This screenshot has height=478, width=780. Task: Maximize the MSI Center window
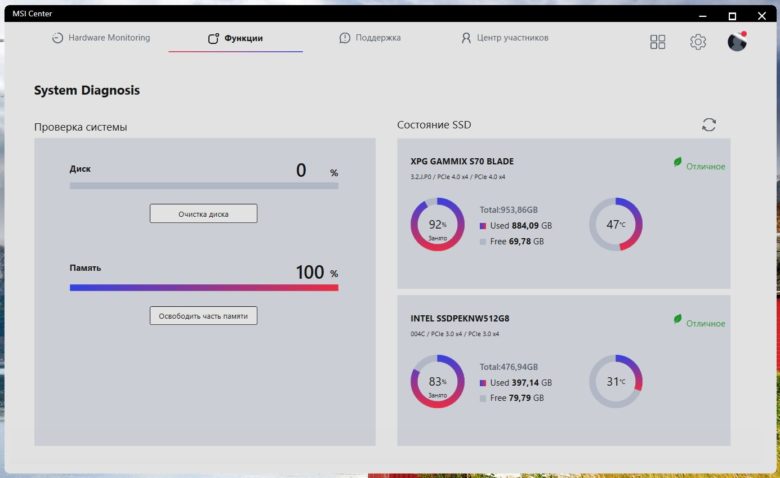(732, 16)
